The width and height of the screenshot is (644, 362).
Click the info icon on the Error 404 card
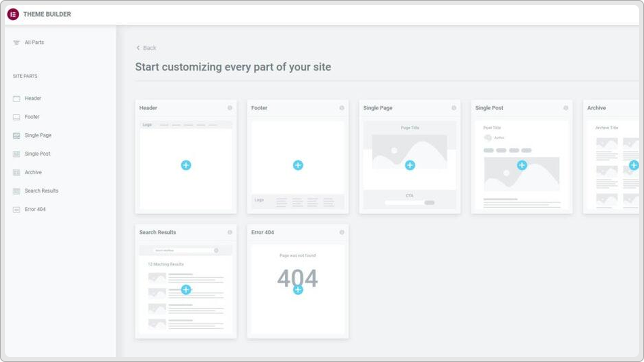click(342, 232)
